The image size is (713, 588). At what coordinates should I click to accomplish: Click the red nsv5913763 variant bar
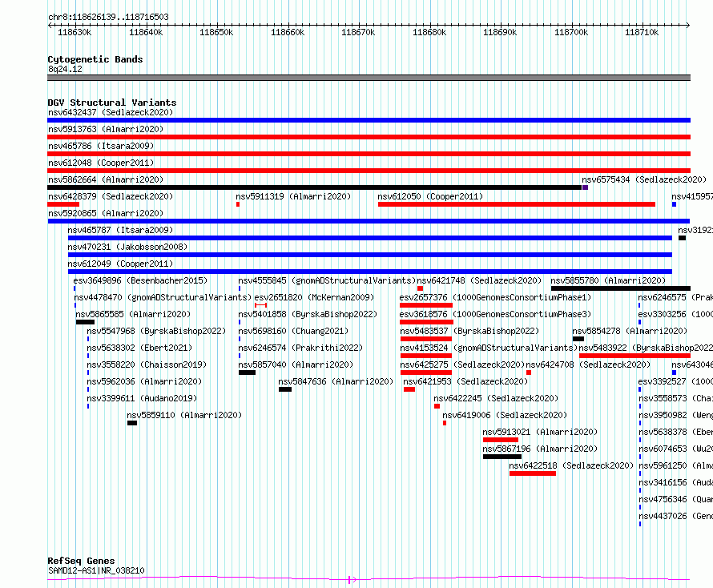tap(369, 137)
